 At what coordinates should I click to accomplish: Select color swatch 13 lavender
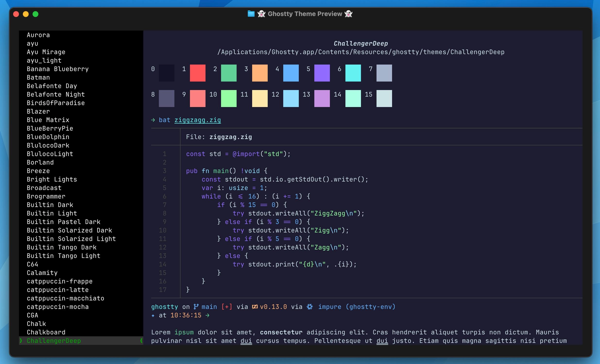[322, 99]
